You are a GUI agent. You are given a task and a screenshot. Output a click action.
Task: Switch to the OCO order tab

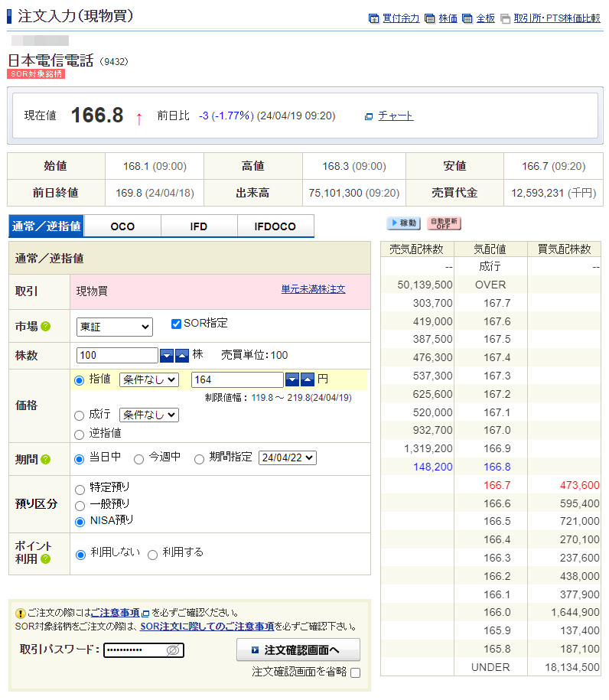(122, 226)
